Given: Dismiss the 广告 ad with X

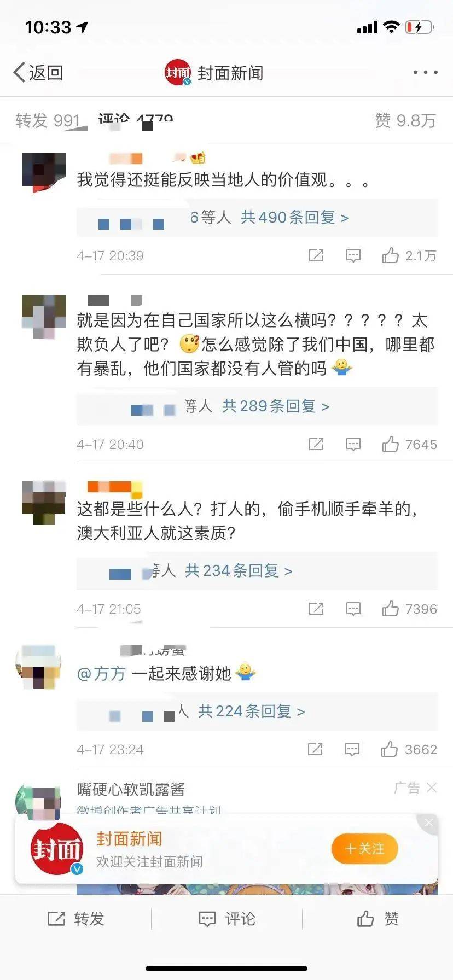Looking at the screenshot, I should click(x=432, y=787).
